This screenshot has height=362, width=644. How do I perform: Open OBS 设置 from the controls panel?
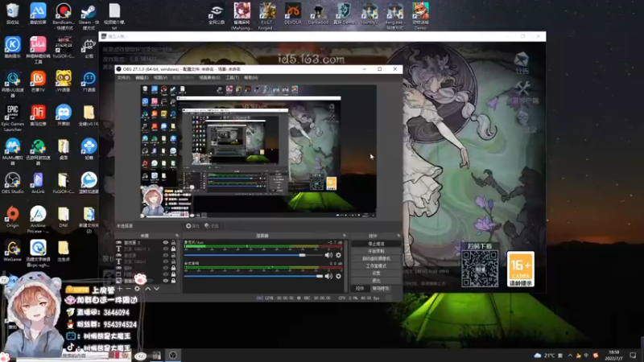click(x=376, y=274)
